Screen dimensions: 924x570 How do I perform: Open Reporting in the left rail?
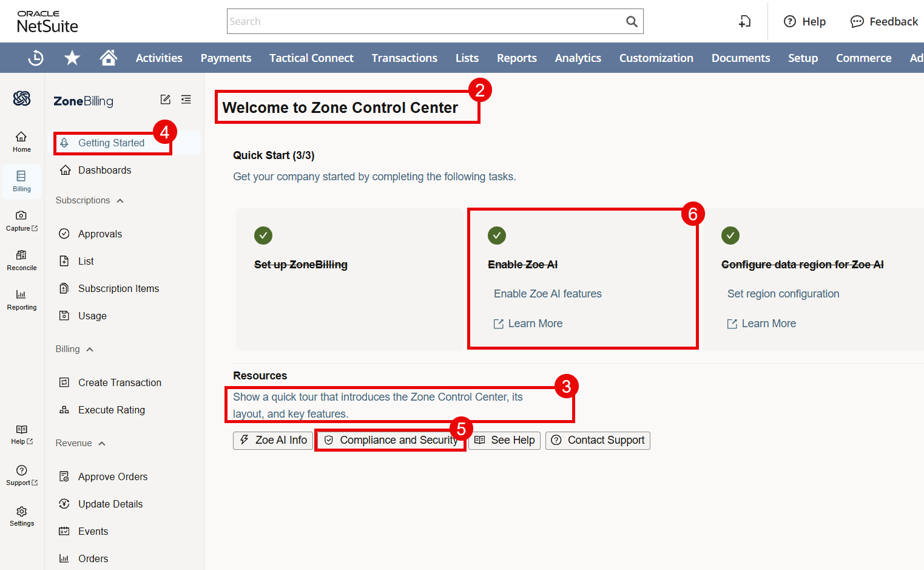[22, 300]
